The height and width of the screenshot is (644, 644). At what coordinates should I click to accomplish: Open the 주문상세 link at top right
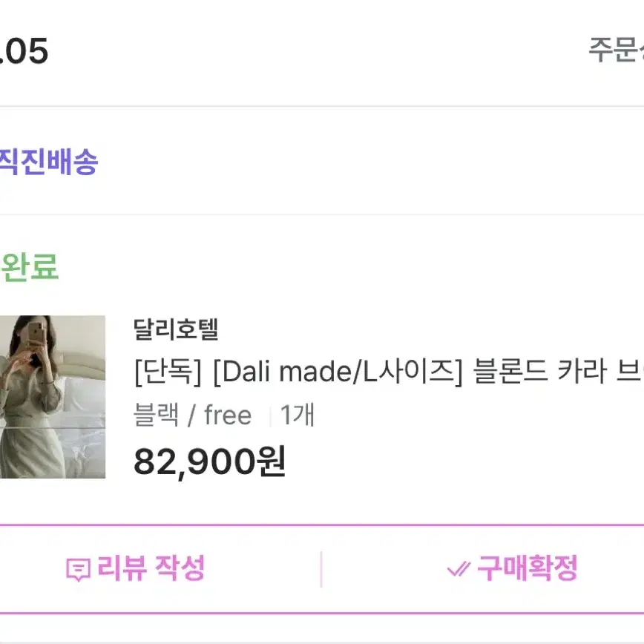616,50
